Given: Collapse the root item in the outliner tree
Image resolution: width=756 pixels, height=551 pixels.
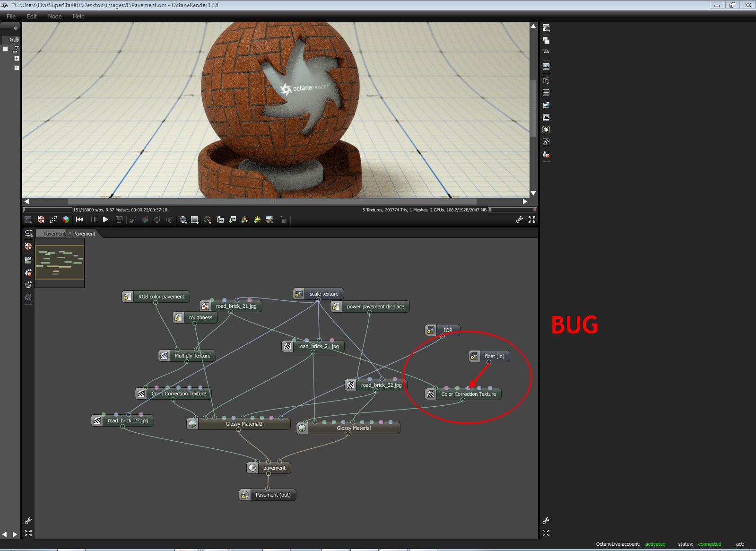Looking at the screenshot, I should (x=6, y=49).
